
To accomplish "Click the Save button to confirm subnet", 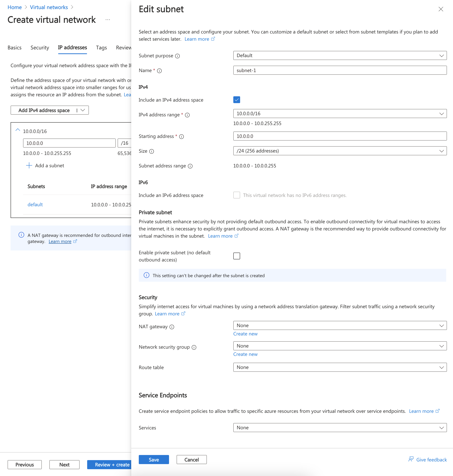I will pyautogui.click(x=154, y=459).
